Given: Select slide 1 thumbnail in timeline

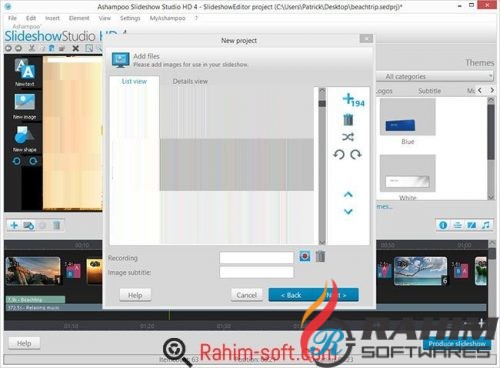Looking at the screenshot, I should [33, 271].
